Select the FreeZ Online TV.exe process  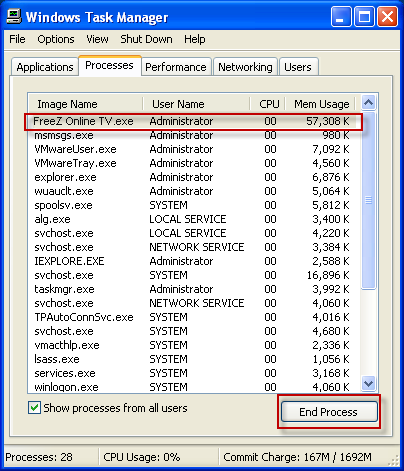coord(193,121)
